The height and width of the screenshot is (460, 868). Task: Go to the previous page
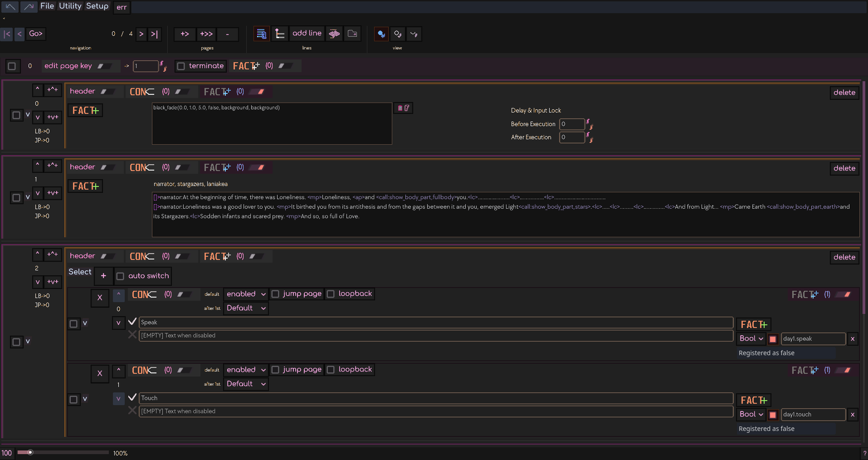tap(20, 34)
